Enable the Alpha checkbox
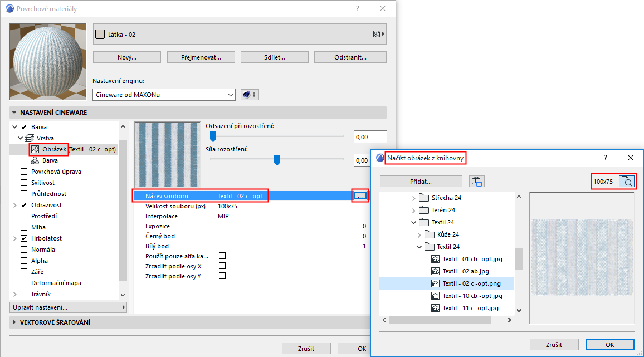Viewport: 644px width, 357px height. [x=24, y=261]
